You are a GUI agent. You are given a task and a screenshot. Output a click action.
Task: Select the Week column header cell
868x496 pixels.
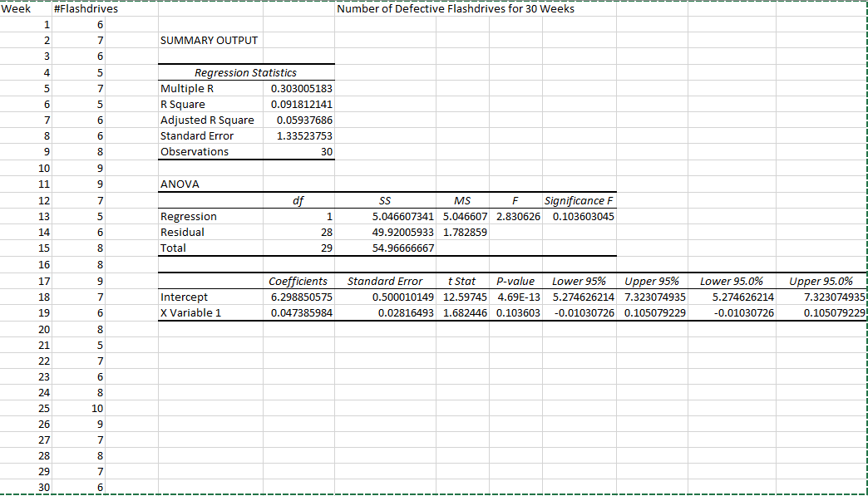click(x=14, y=8)
